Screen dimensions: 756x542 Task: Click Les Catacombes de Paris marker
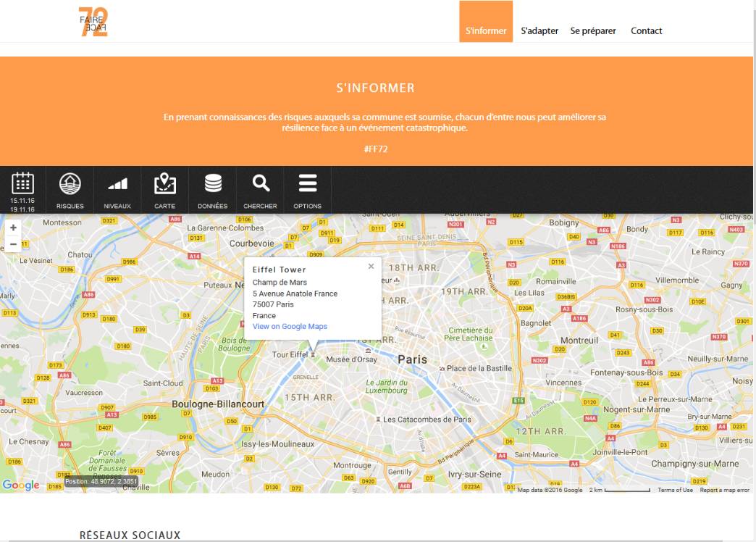(378, 420)
